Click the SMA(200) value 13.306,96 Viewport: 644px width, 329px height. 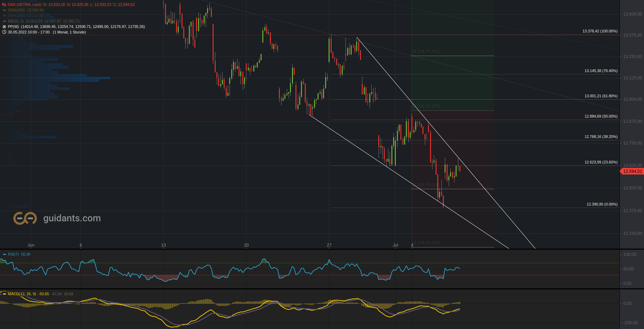point(35,10)
